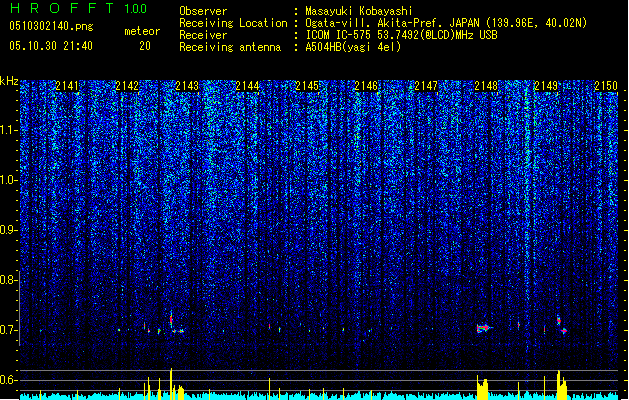Click the 0.6 kHz axis tick label
The height and width of the screenshot is (400, 629).
coord(8,380)
